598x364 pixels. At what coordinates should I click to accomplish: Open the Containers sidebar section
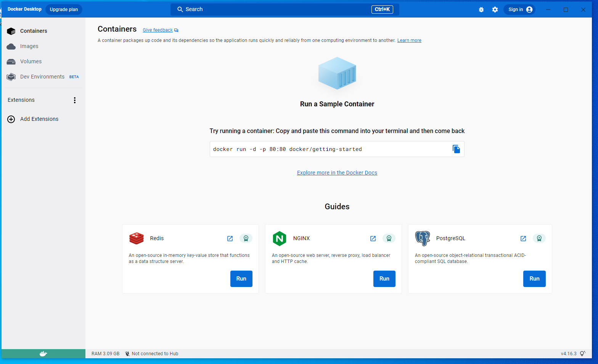click(43, 31)
